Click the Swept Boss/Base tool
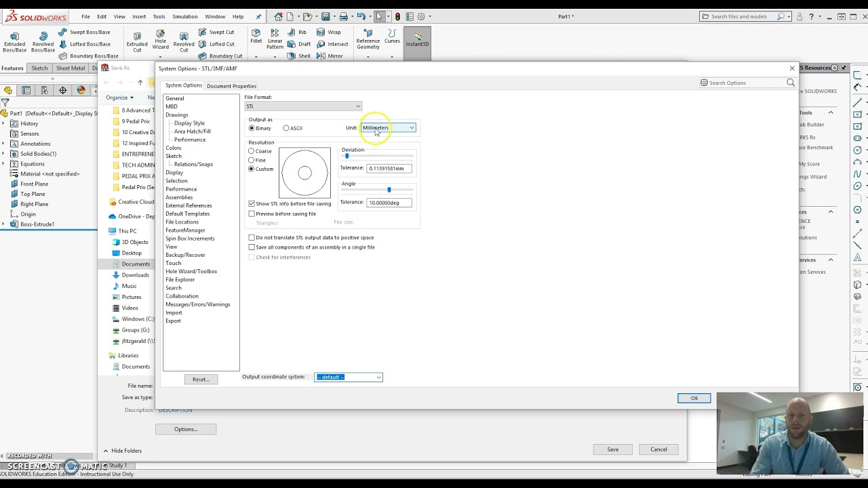The image size is (868, 488). (85, 32)
